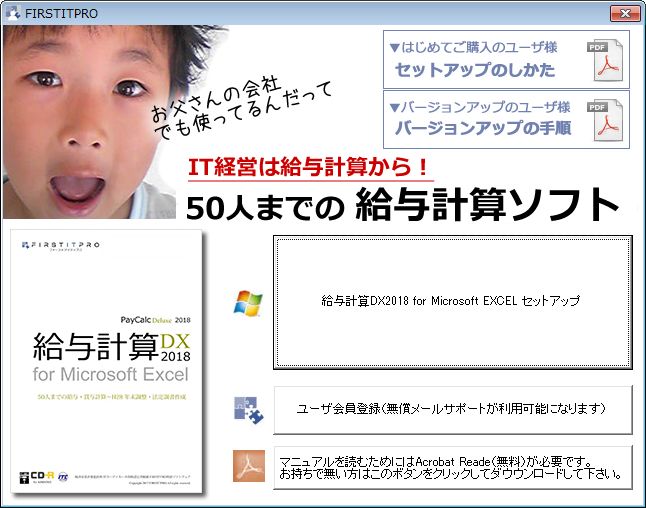Click the orange Acrobat Reader icon
The width and height of the screenshot is (646, 508).
click(249, 466)
